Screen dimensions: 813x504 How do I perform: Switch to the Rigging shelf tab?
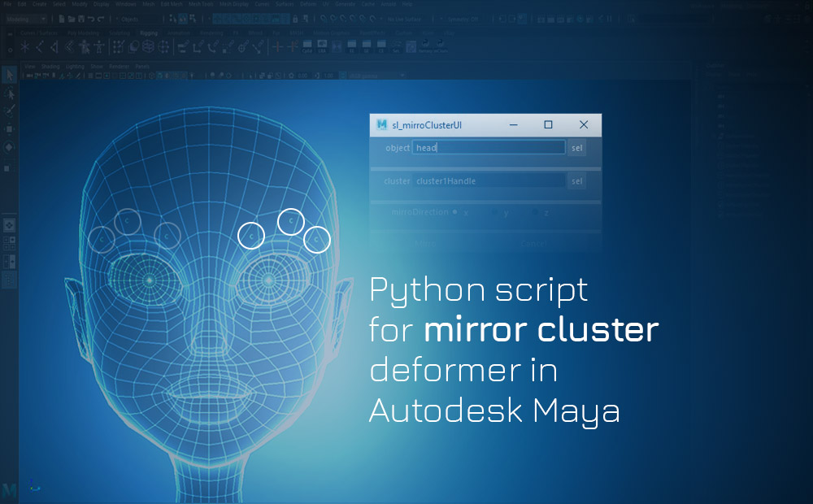pyautogui.click(x=150, y=31)
